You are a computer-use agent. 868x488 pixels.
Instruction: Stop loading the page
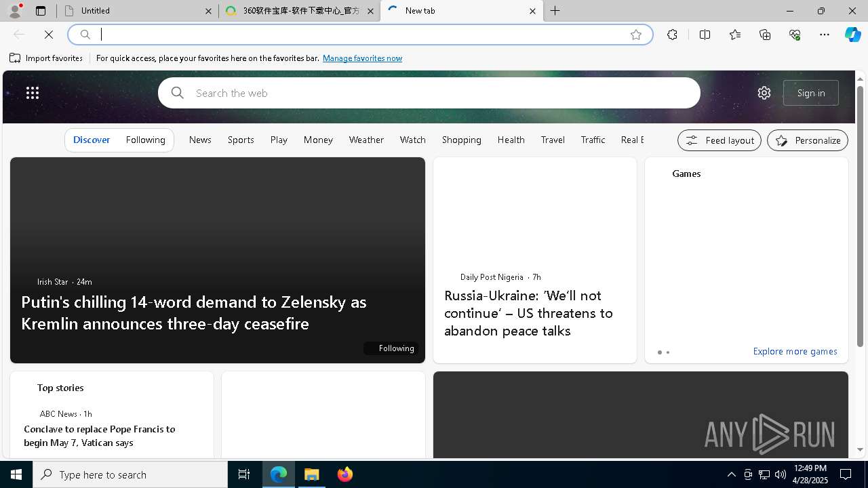[x=49, y=35]
